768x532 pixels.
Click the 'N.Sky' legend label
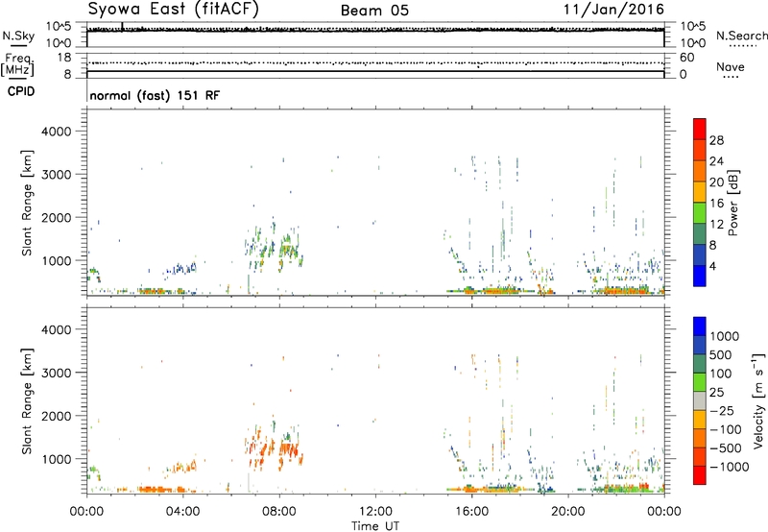18,36
